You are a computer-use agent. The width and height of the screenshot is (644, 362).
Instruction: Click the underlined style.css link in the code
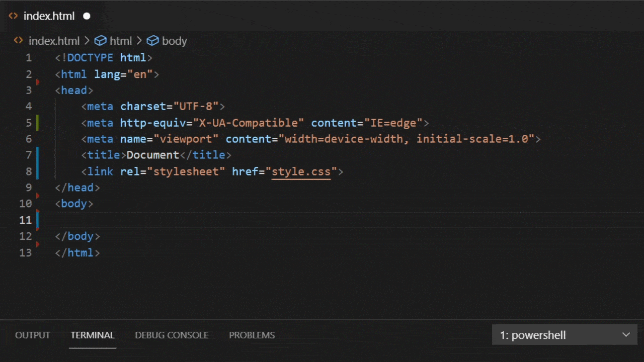(301, 171)
